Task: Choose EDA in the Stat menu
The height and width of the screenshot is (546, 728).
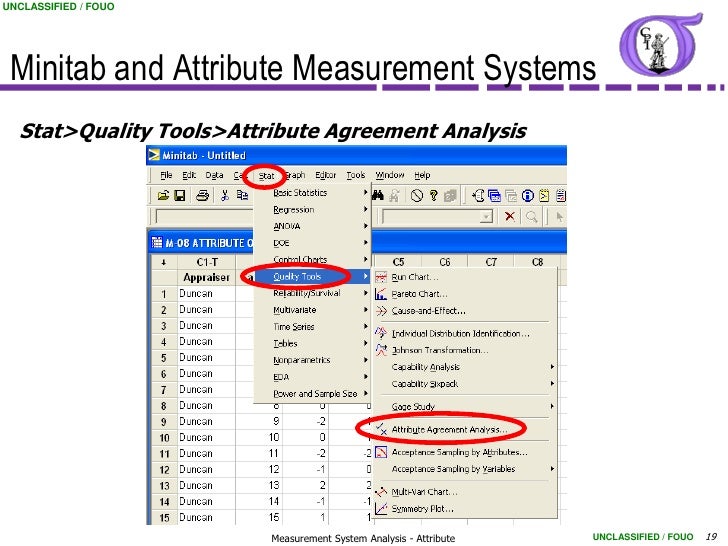Action: [x=313, y=377]
